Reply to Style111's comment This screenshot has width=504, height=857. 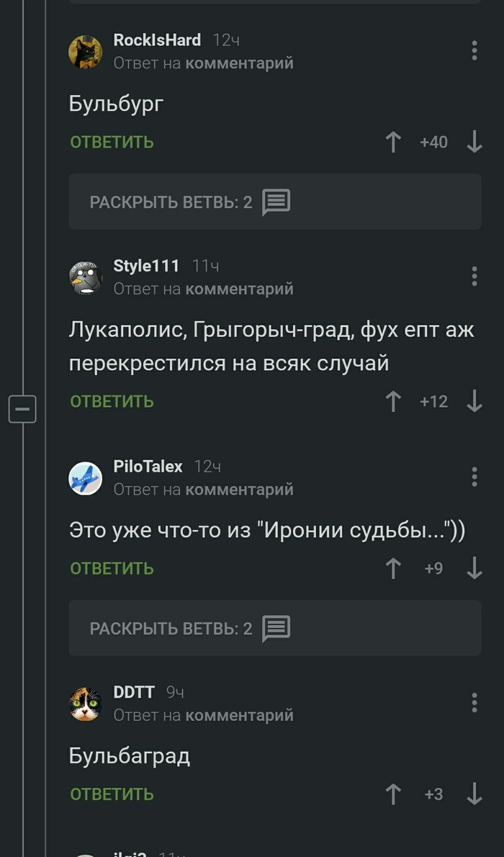pos(112,401)
